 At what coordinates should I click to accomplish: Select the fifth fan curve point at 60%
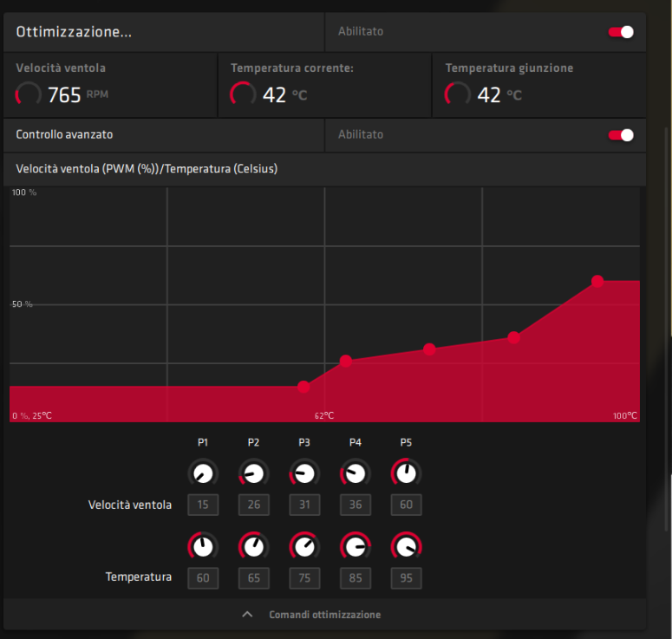597,281
